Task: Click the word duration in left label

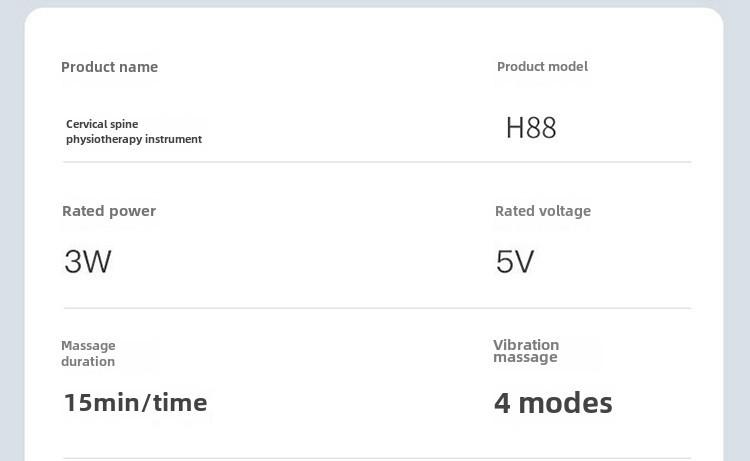Action: [x=88, y=361]
